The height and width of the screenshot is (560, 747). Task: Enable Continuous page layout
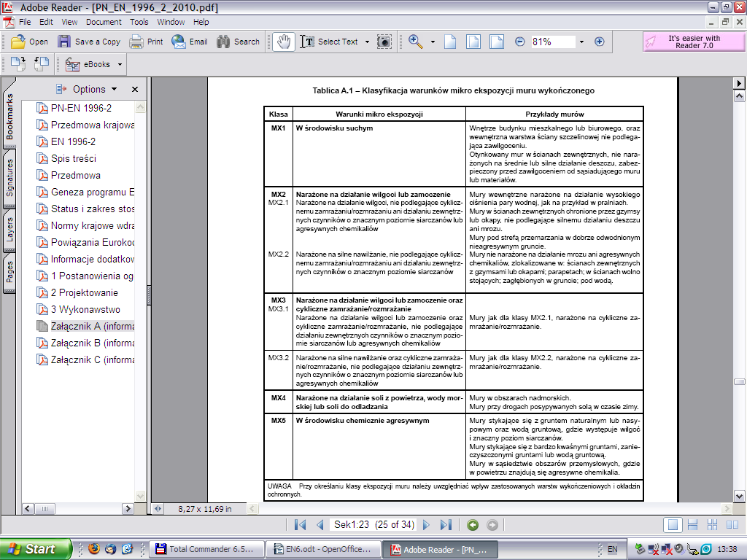(693, 525)
